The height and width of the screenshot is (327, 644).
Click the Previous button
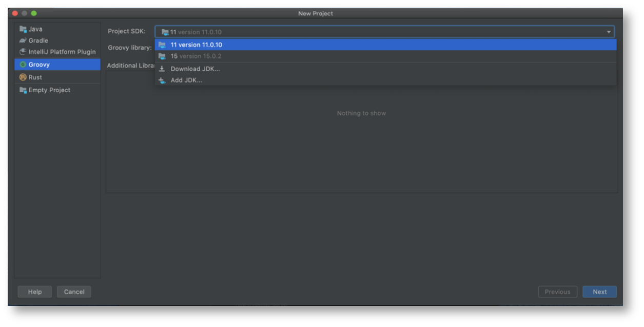(558, 292)
